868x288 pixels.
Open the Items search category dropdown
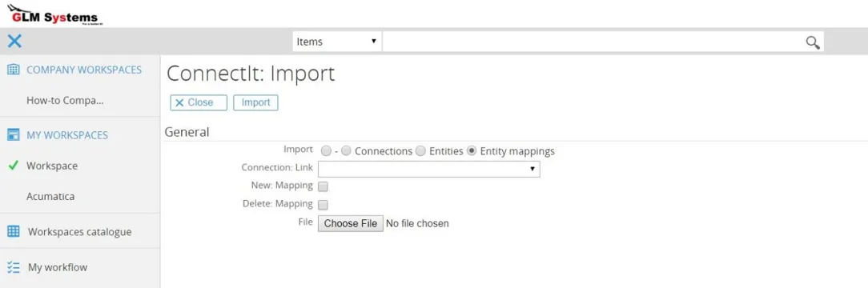(336, 42)
